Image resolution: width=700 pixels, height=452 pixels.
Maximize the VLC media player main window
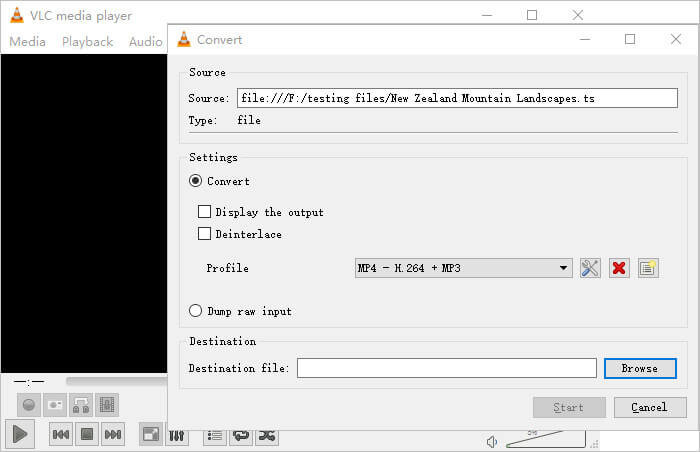pyautogui.click(x=532, y=15)
